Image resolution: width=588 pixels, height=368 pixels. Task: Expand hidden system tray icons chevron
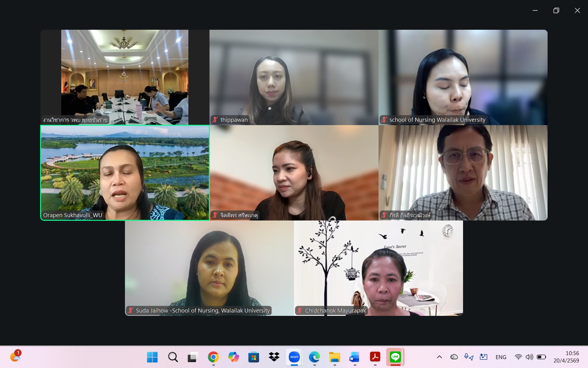439,357
